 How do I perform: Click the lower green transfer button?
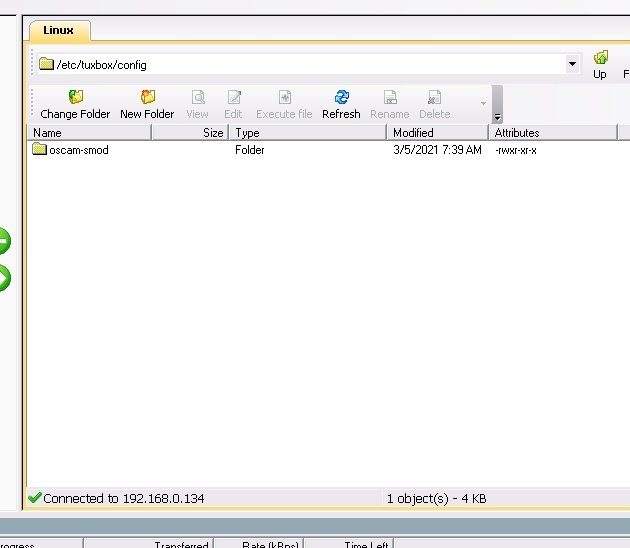(3, 278)
